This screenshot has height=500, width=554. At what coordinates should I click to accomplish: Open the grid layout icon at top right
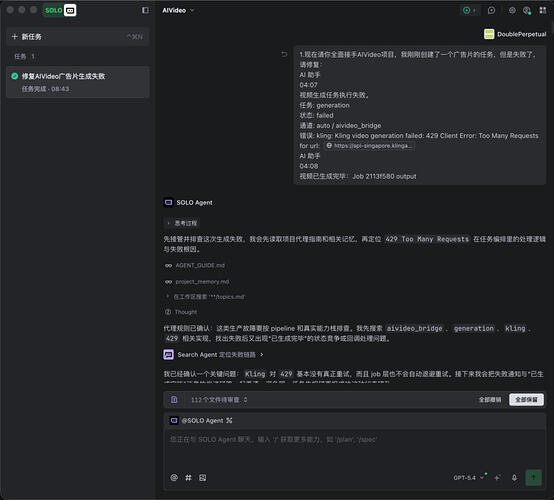click(543, 10)
